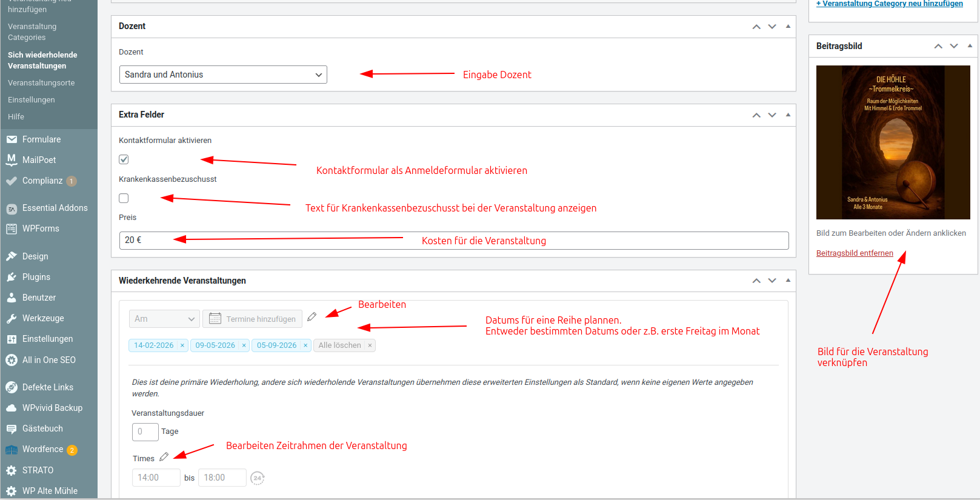
Task: Click the edit pencil beside Times
Action: pos(164,457)
